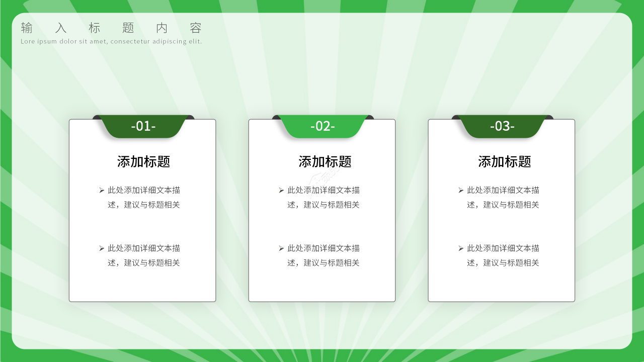
Task: Click the Lorem ipsum subtitle under the title
Action: click(x=111, y=42)
